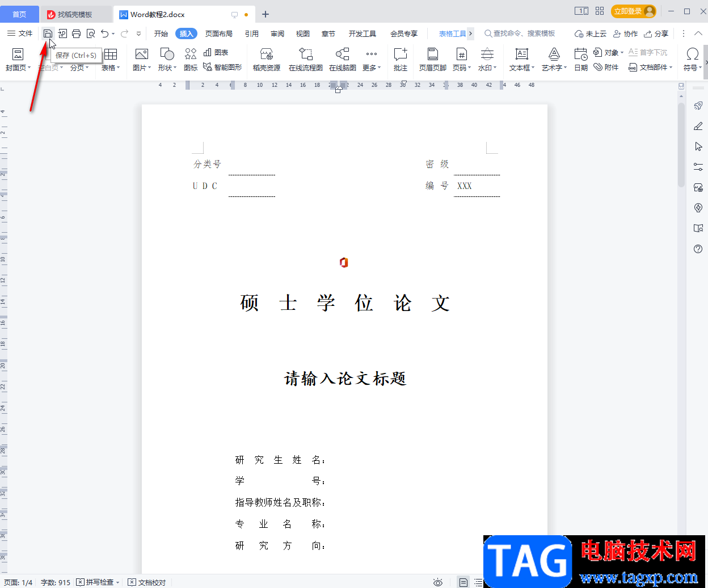Open online flowchart (在线流程图)

[x=306, y=60]
